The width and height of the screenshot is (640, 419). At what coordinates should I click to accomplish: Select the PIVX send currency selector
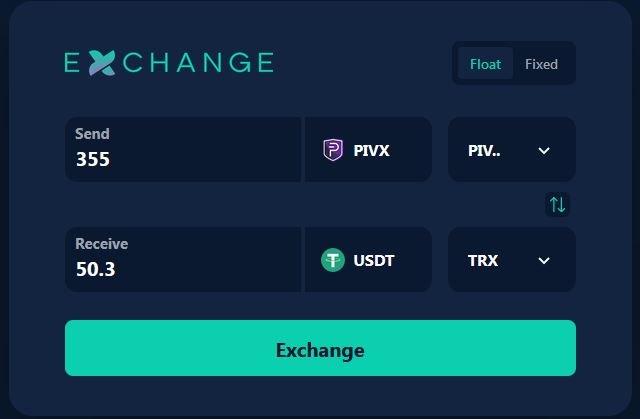pyautogui.click(x=368, y=150)
